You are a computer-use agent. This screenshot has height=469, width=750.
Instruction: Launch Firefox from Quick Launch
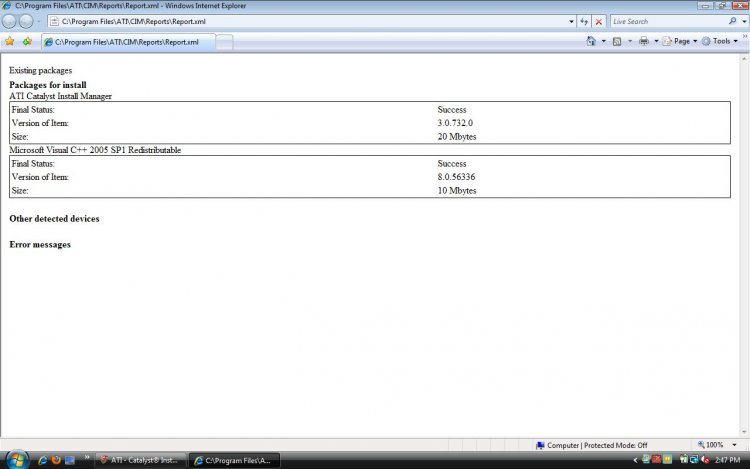(56, 460)
